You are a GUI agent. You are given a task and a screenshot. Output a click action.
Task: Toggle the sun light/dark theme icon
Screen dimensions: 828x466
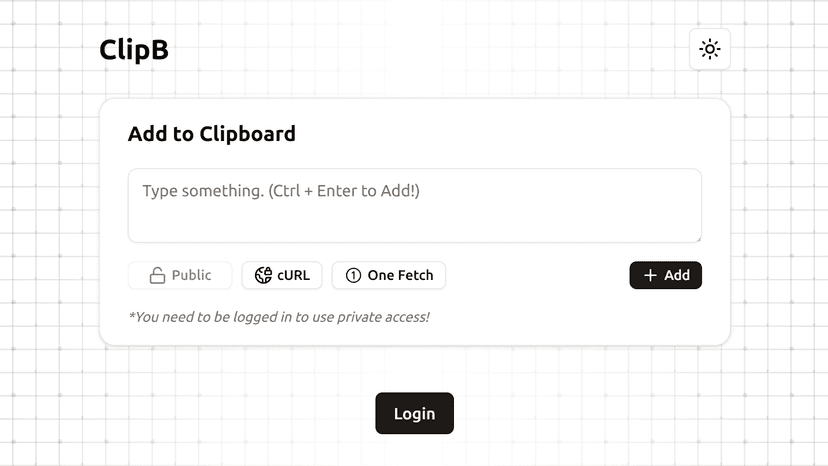tap(710, 49)
